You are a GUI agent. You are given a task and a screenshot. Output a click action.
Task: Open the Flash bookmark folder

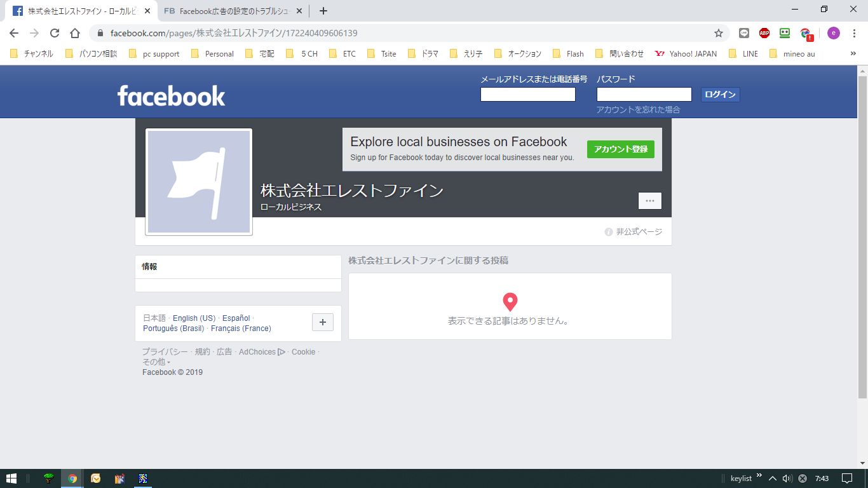pos(568,54)
